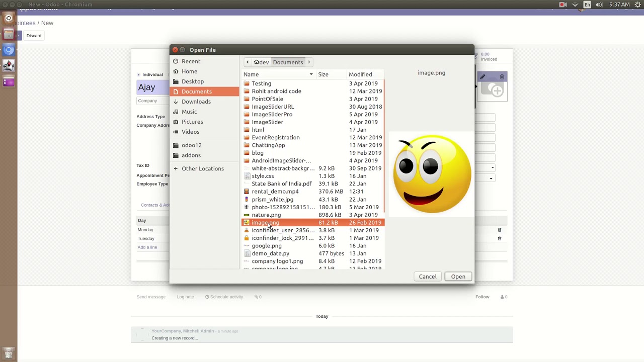The height and width of the screenshot is (362, 644).
Task: Select the company logo1.png file
Action: [312, 261]
